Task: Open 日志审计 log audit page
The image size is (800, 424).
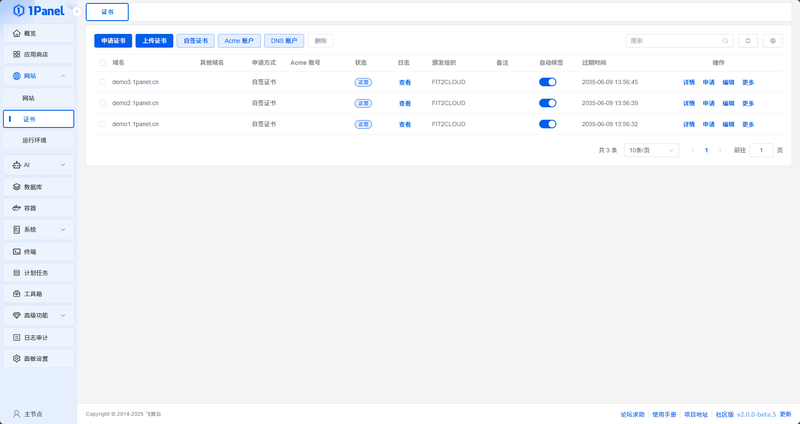Action: (39, 337)
